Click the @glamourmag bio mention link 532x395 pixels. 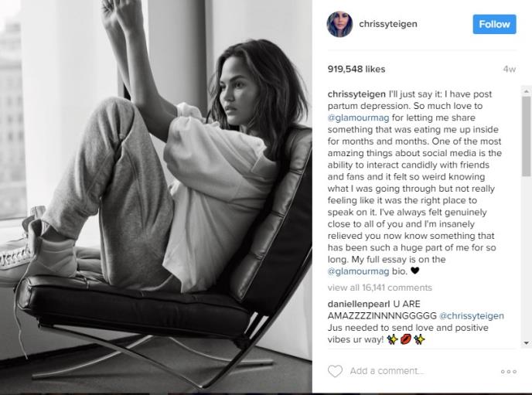coord(358,271)
